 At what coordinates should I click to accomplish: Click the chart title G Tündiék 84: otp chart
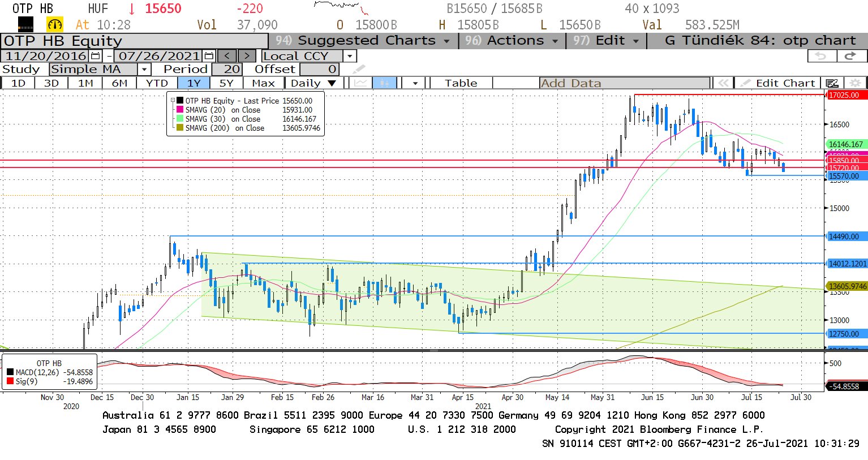pos(760,41)
